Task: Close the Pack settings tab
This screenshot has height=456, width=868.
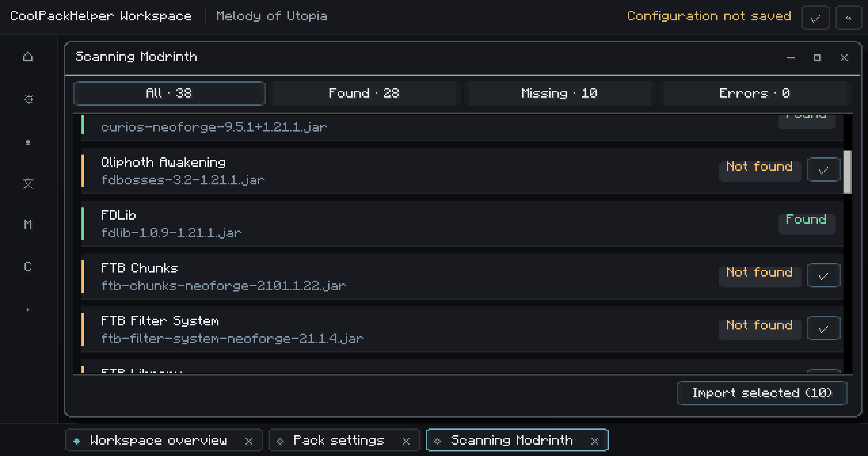Action: pyautogui.click(x=406, y=441)
